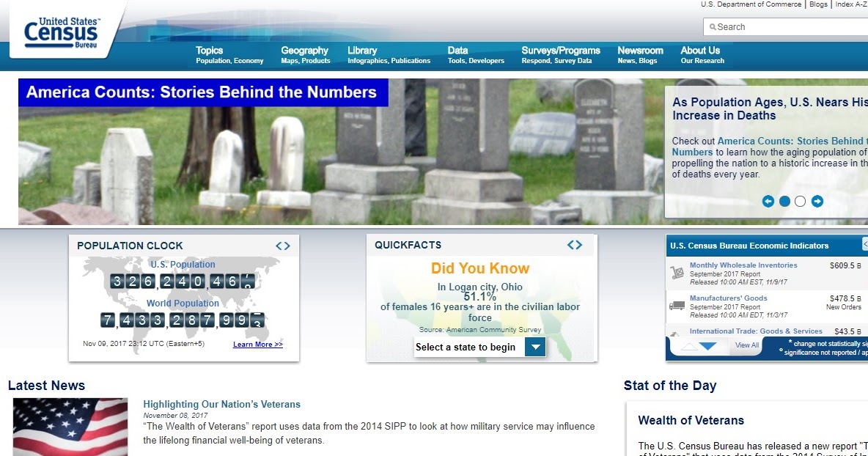
Task: Click View All economic indicators
Action: (x=747, y=345)
